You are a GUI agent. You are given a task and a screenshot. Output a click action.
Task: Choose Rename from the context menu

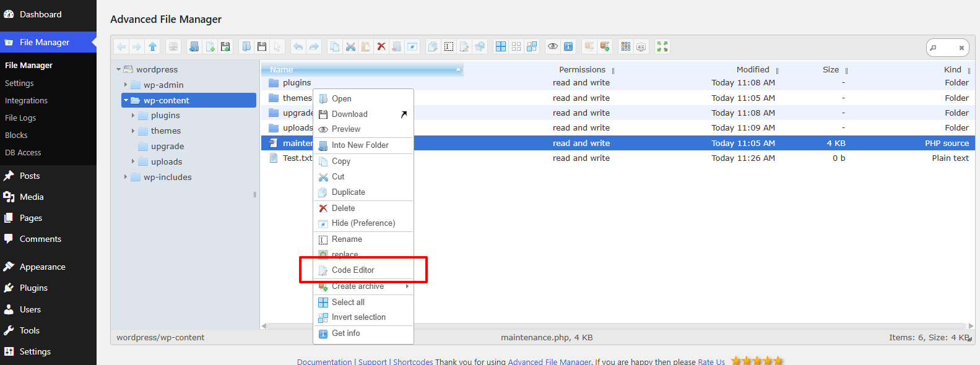point(363,239)
